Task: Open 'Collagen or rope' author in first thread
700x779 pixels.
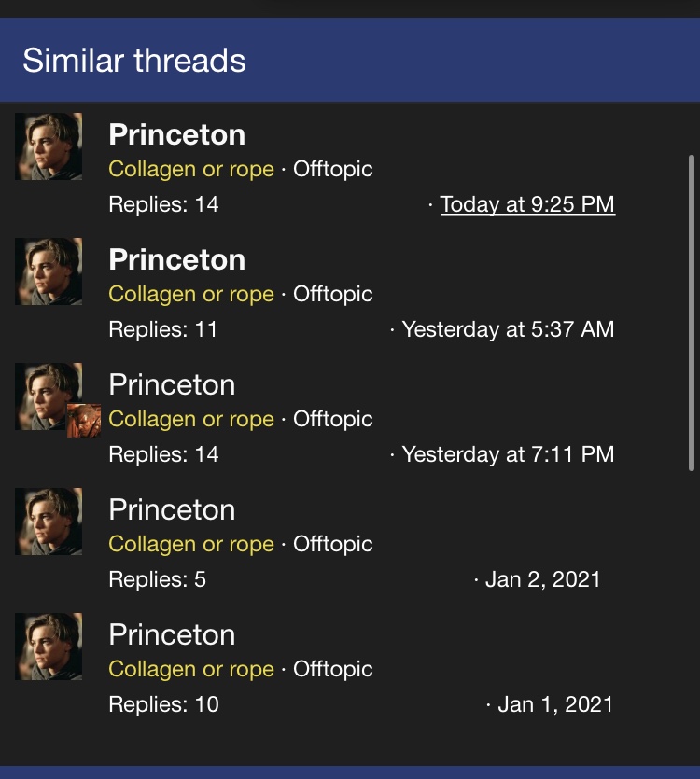Action: (x=191, y=170)
